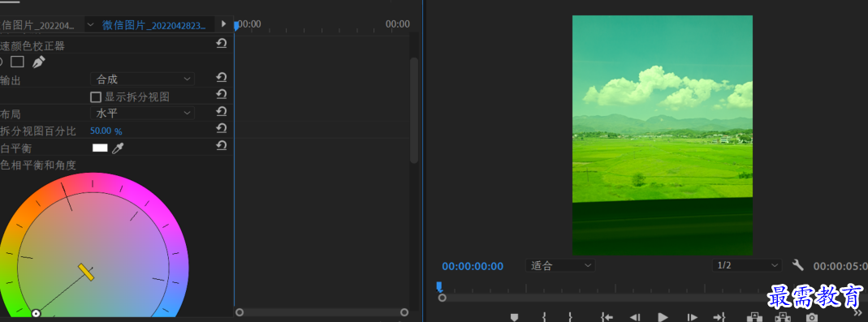Viewport: 868px width, 322px height.
Task: Add a marker in program monitor
Action: click(514, 317)
